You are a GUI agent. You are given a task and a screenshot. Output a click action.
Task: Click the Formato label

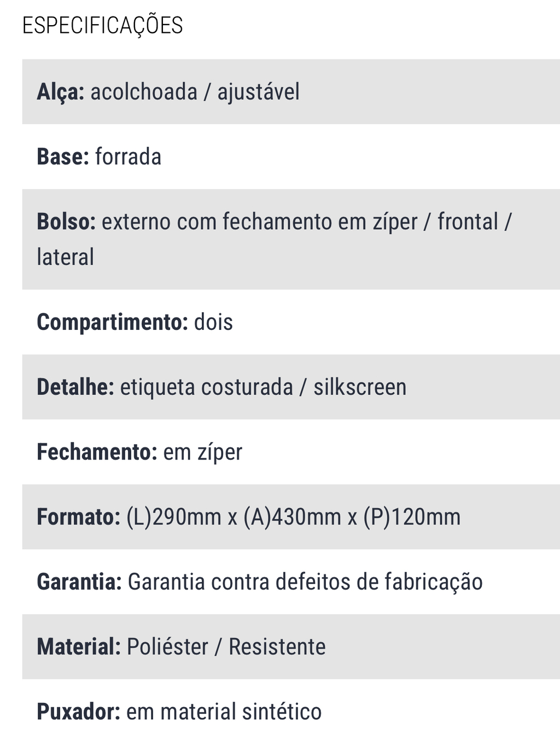78,517
